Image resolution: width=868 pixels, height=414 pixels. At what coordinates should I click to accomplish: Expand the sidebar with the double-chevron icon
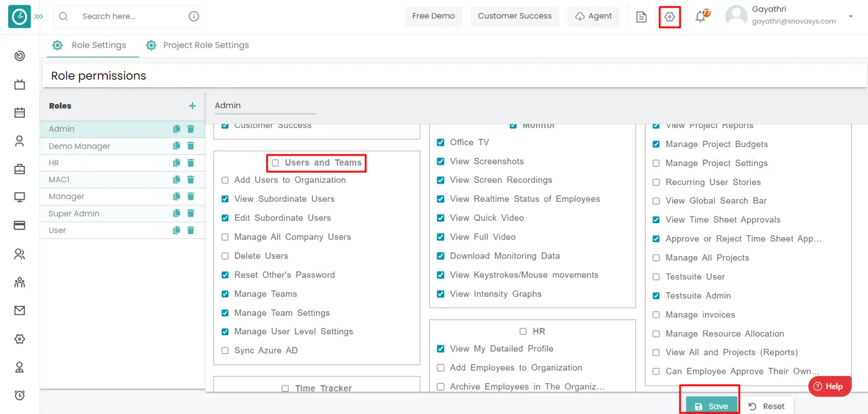tap(39, 17)
